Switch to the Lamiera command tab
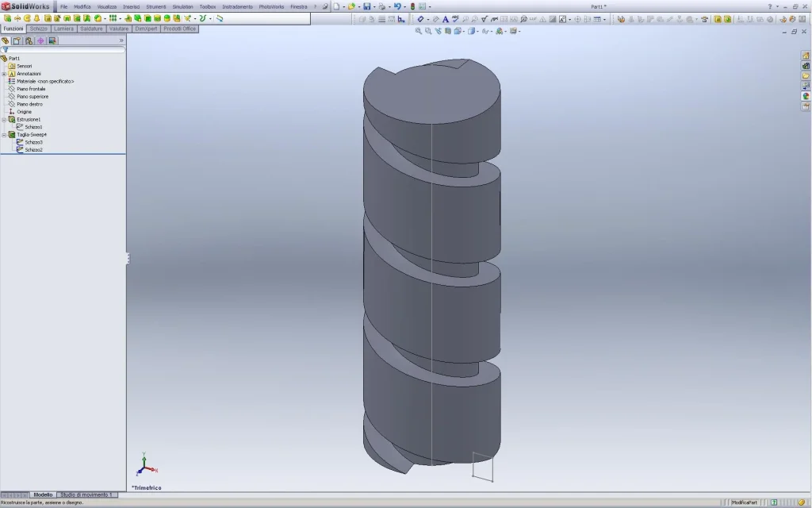This screenshot has width=812, height=508. pyautogui.click(x=63, y=29)
